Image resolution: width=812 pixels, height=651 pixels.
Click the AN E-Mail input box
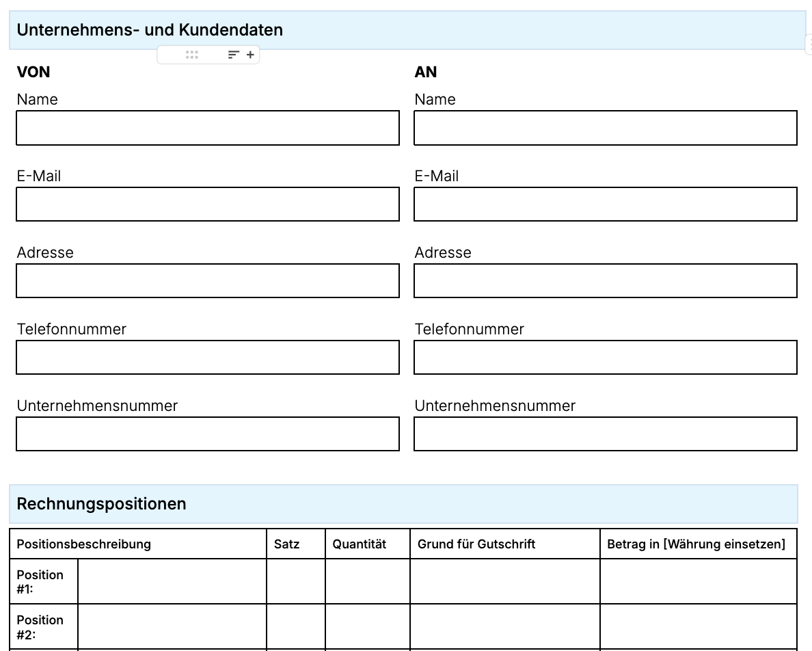[x=606, y=204]
